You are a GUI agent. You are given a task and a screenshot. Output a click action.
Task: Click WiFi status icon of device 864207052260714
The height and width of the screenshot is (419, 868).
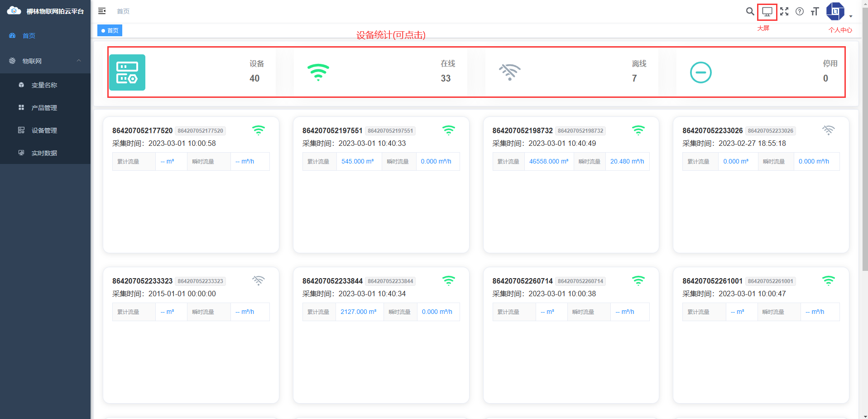(x=638, y=281)
